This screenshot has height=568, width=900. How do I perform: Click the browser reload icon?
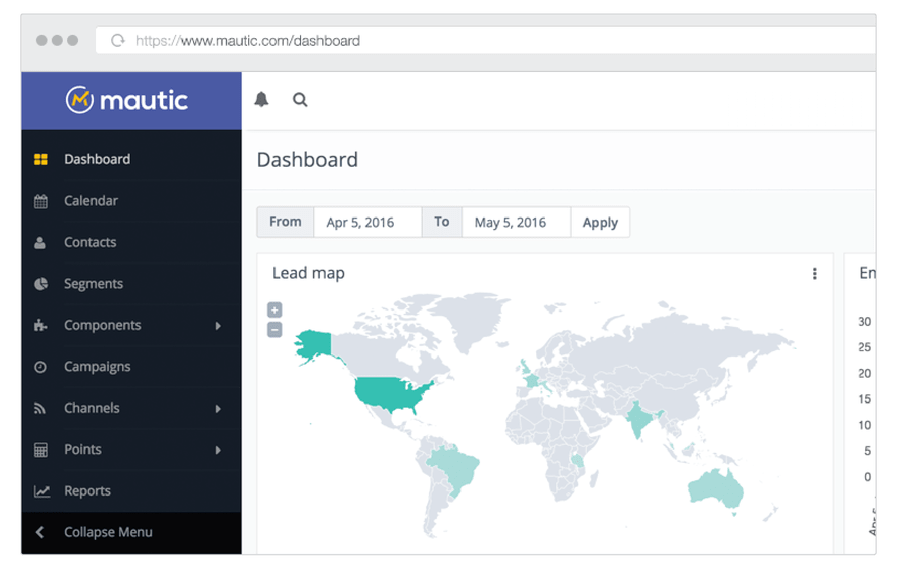click(x=118, y=41)
